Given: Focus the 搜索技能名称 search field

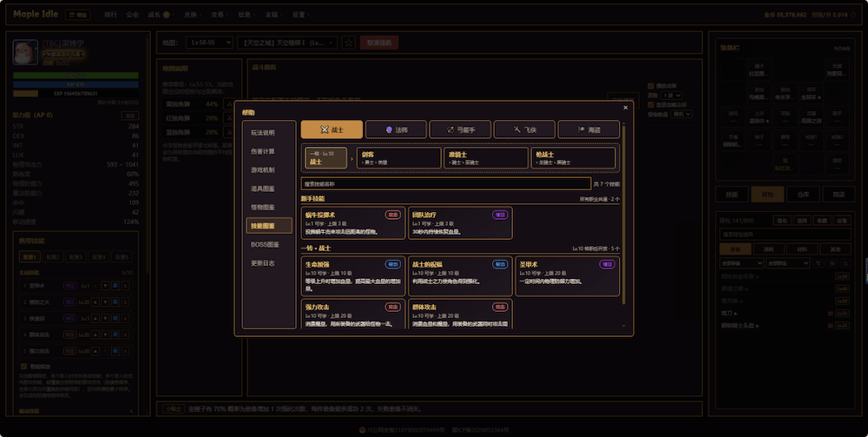Looking at the screenshot, I should pos(445,184).
